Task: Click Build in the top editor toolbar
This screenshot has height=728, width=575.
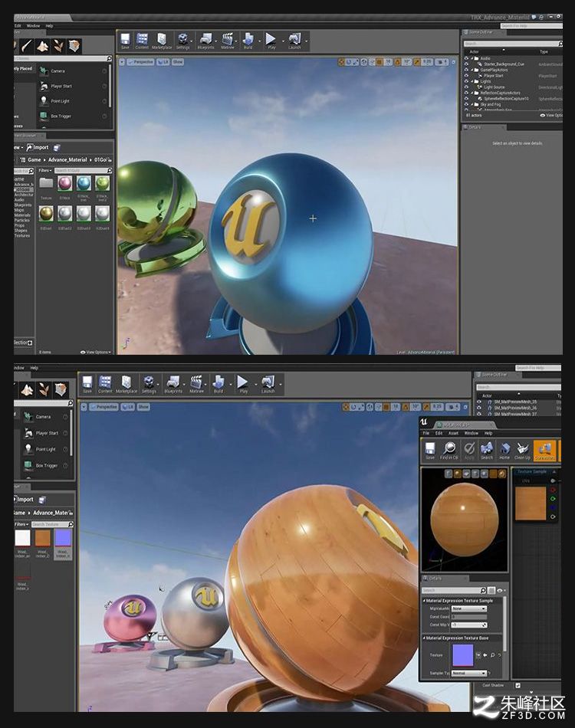Action: point(248,41)
